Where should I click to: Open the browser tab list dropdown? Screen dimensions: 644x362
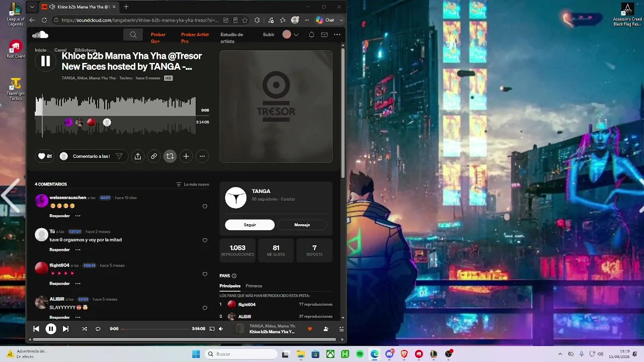coord(32,7)
